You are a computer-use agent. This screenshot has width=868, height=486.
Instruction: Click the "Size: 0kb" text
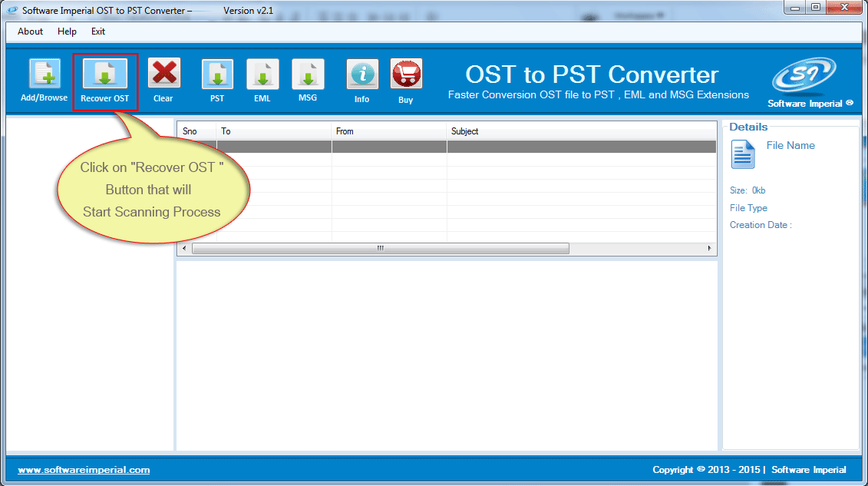pyautogui.click(x=748, y=190)
